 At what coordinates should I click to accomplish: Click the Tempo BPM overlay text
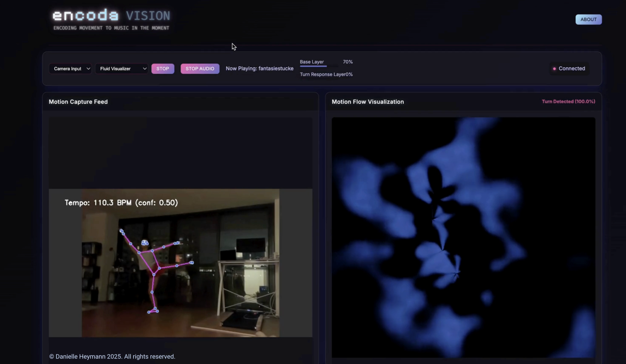pyautogui.click(x=121, y=202)
